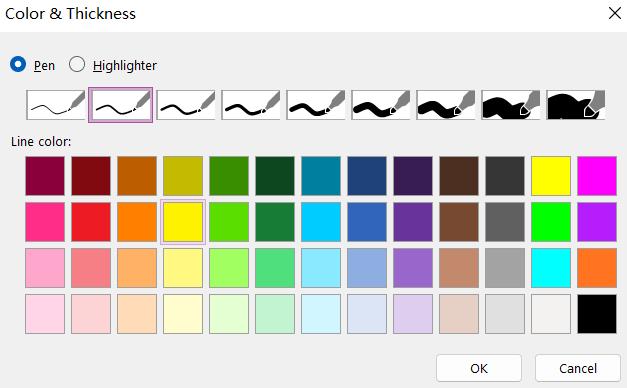The height and width of the screenshot is (388, 627).
Task: Confirm with the OK button
Action: coord(479,368)
